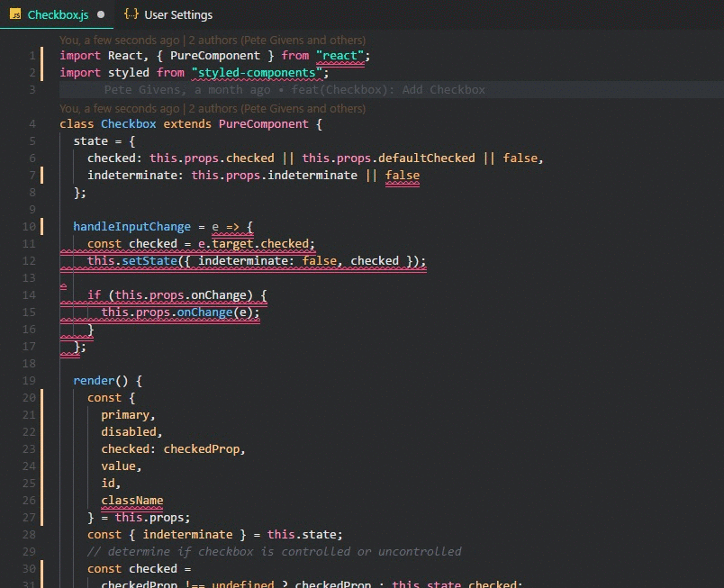This screenshot has height=588, width=724.
Task: Click the Pete Givens blame annotation on line 3
Action: [294, 89]
